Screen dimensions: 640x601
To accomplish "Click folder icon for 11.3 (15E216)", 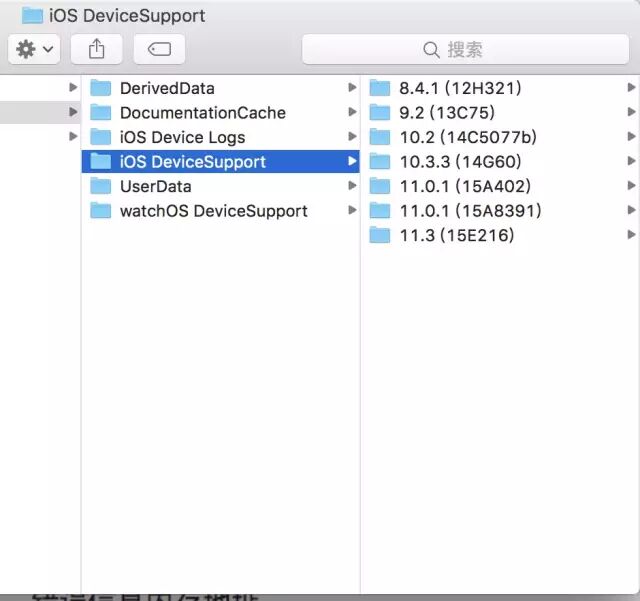I will 380,235.
